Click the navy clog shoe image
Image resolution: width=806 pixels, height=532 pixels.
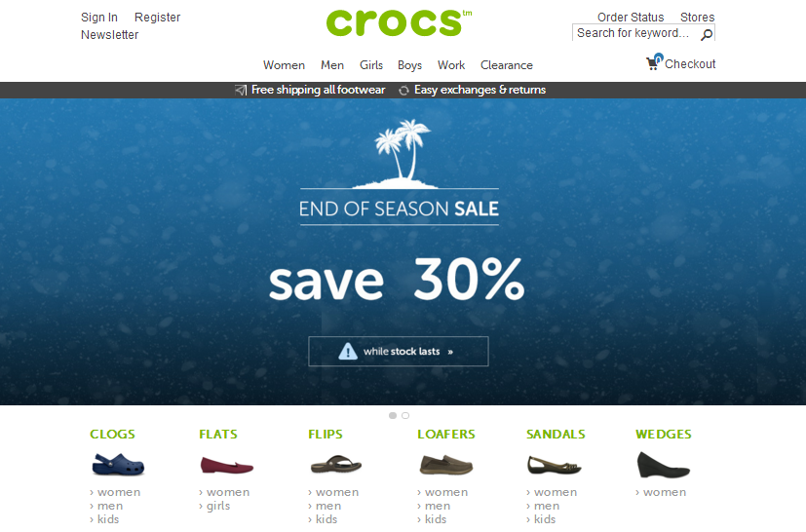click(118, 465)
